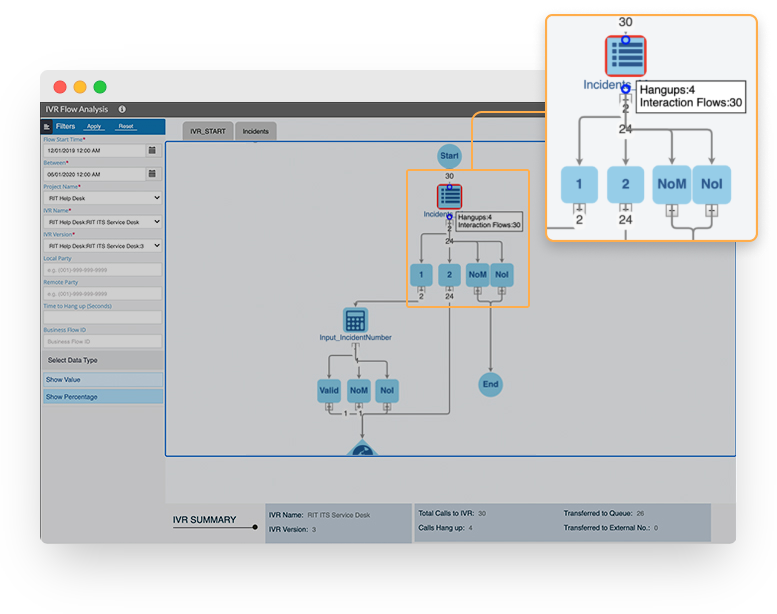The image size is (777, 614).
Task: Select option node 1 under Incidents
Action: tap(421, 275)
